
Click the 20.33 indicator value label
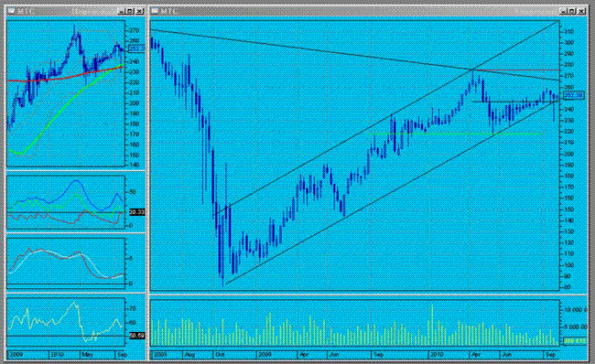137,212
